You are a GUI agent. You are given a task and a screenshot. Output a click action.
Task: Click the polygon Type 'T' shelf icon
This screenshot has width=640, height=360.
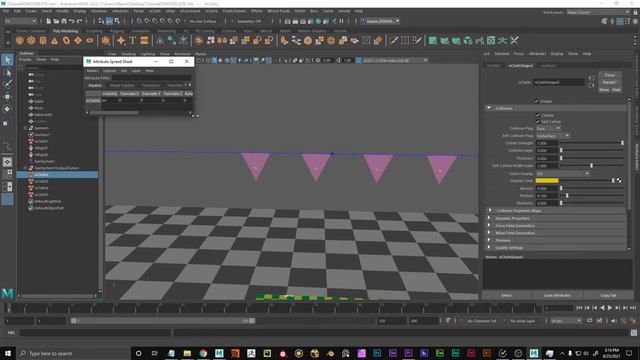click(133, 40)
